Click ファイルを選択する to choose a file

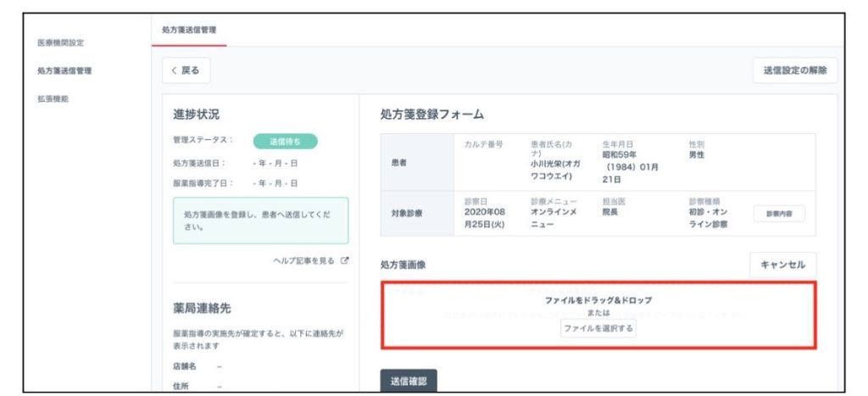pos(598,329)
